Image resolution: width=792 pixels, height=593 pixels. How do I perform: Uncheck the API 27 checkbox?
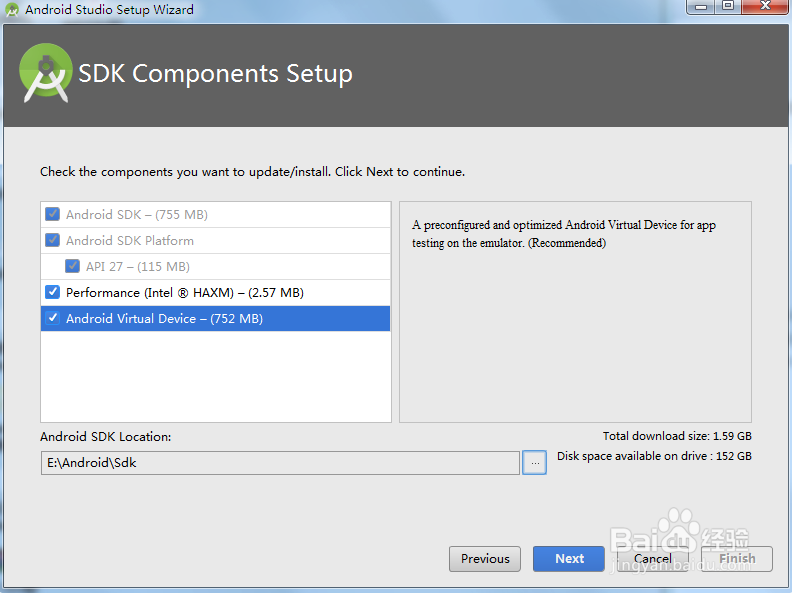(73, 266)
